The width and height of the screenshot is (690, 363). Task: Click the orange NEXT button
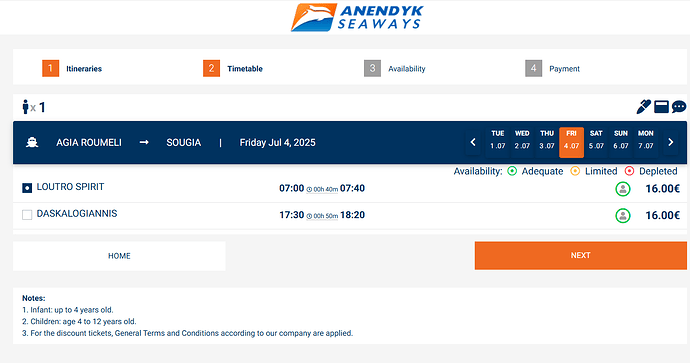click(580, 255)
